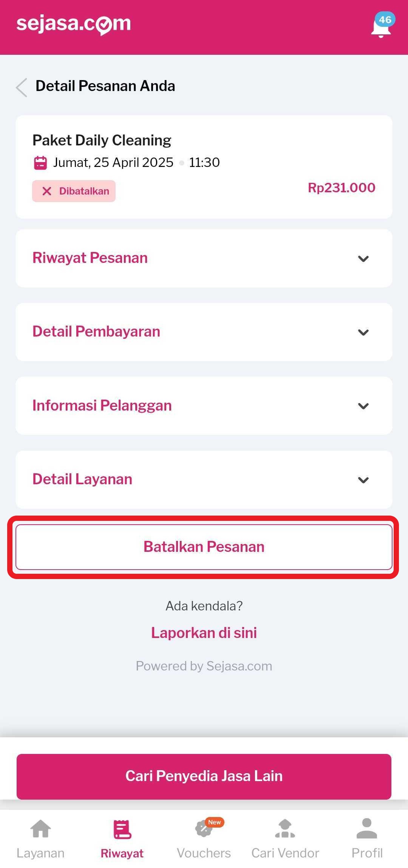This screenshot has width=408, height=868.
Task: Tap the Paket Daily Cleaning title
Action: pos(102,140)
